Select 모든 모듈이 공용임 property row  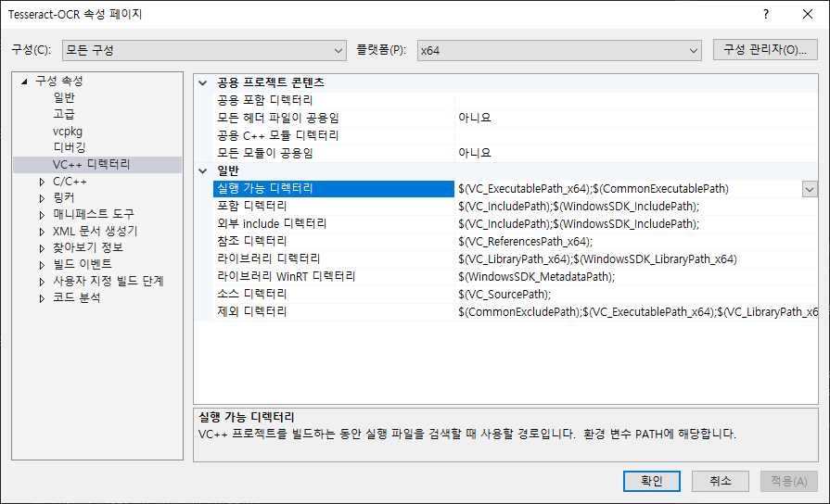click(334, 154)
